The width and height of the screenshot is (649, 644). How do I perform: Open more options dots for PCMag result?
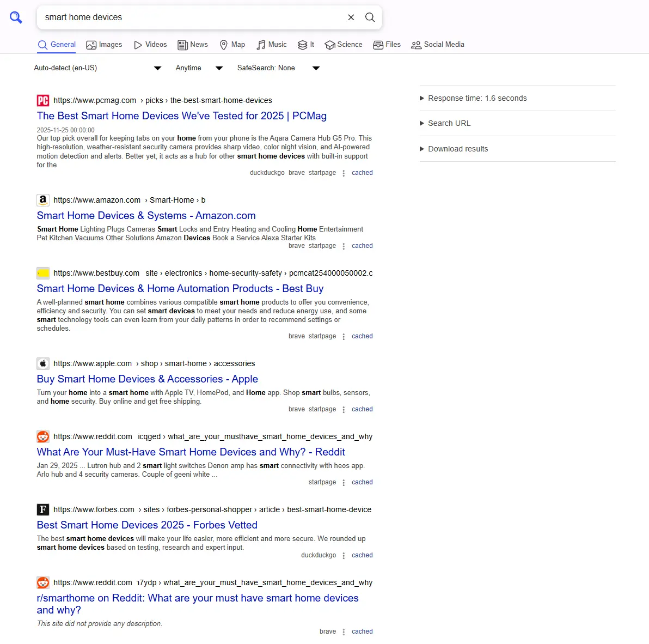click(344, 173)
